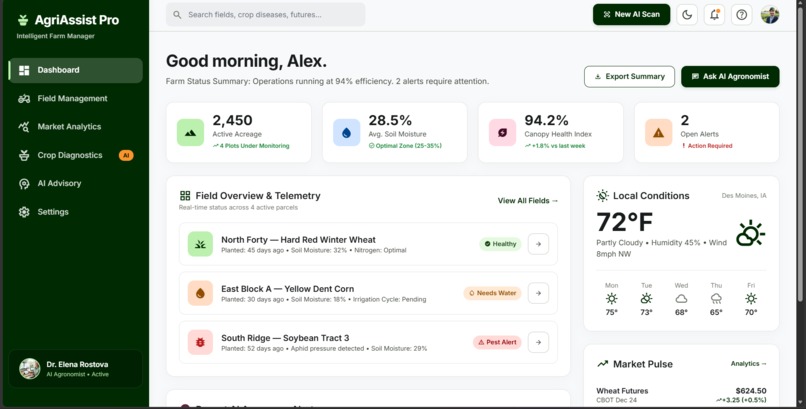Select Wednesday cloudy forecast icon
This screenshot has width=806, height=409.
pos(681,299)
